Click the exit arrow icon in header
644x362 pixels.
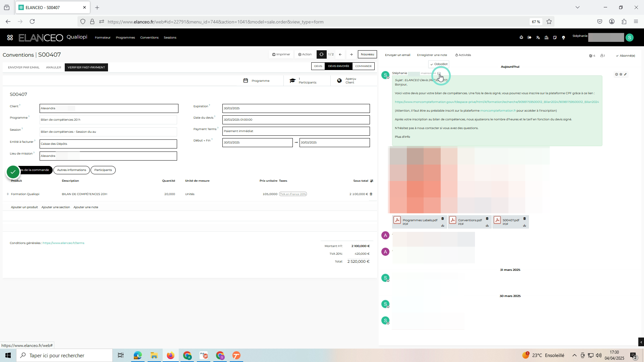coord(530,38)
